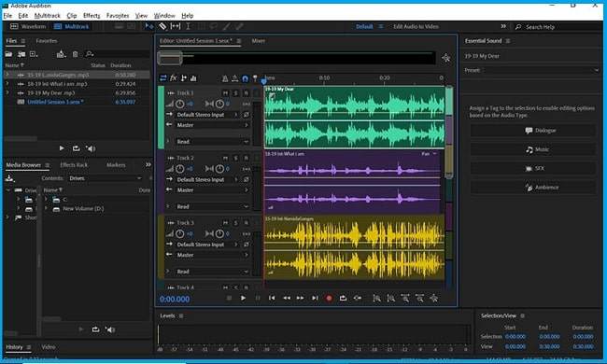
Task: Click New File icon in Files panel
Action: [x=34, y=54]
